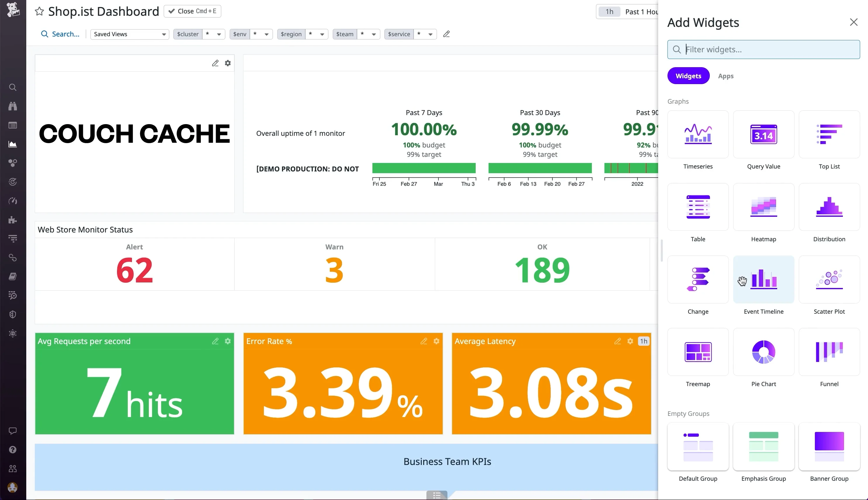868x500 pixels.
Task: Select the Widgets tab
Action: coord(688,76)
